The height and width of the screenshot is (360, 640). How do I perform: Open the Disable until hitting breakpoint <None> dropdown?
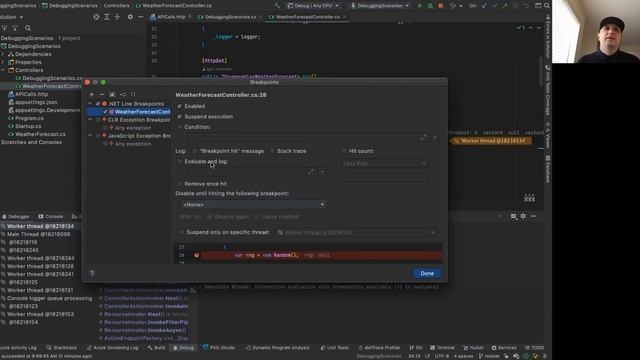253,204
